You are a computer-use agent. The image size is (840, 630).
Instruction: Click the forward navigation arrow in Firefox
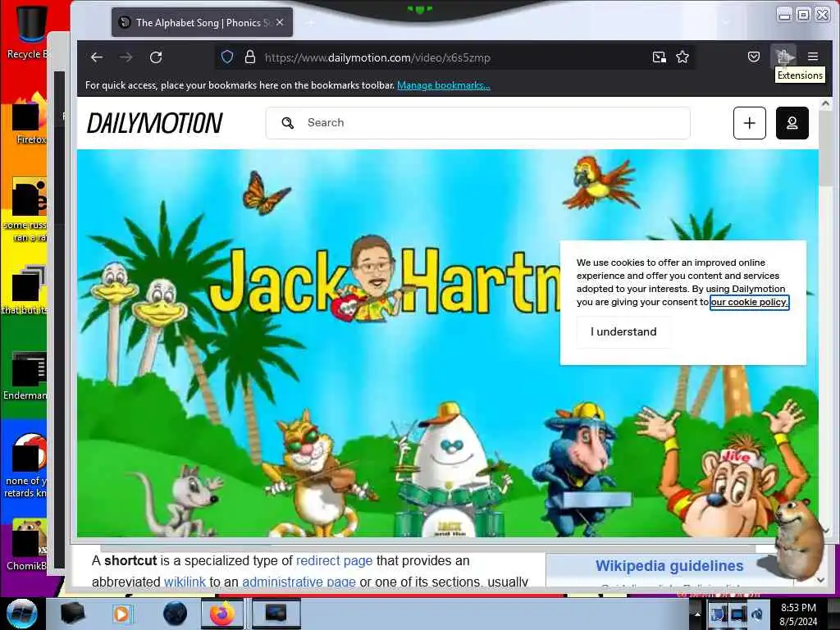click(x=126, y=57)
